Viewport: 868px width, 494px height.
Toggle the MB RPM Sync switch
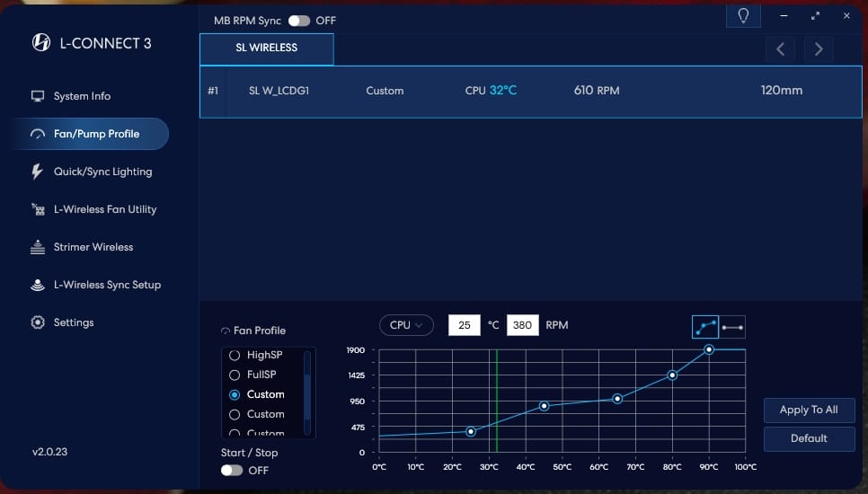click(298, 20)
